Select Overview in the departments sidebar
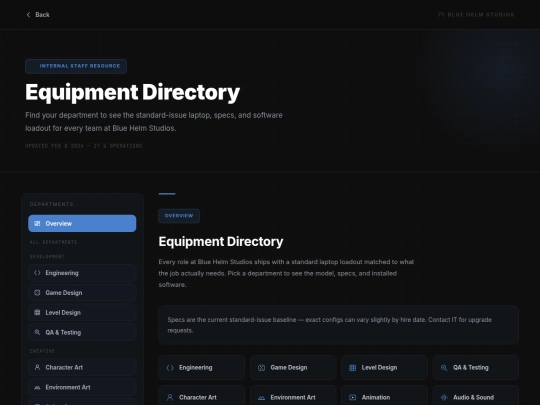 tap(82, 224)
